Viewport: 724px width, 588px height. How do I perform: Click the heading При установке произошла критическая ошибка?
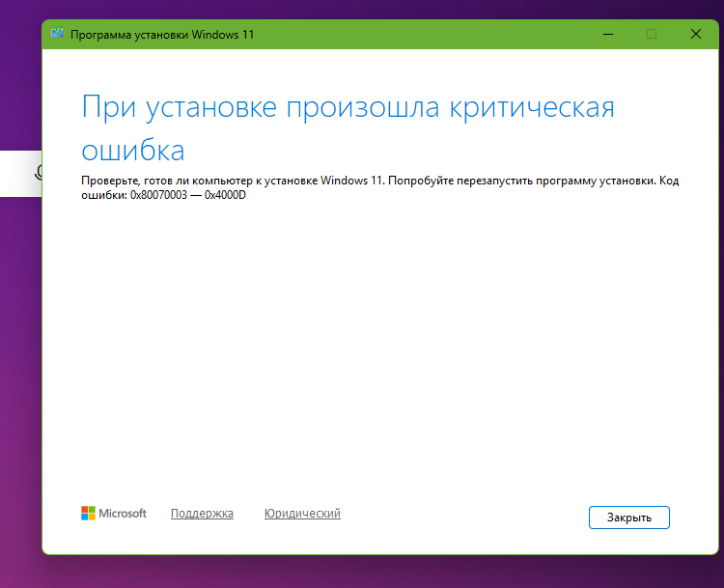point(348,127)
